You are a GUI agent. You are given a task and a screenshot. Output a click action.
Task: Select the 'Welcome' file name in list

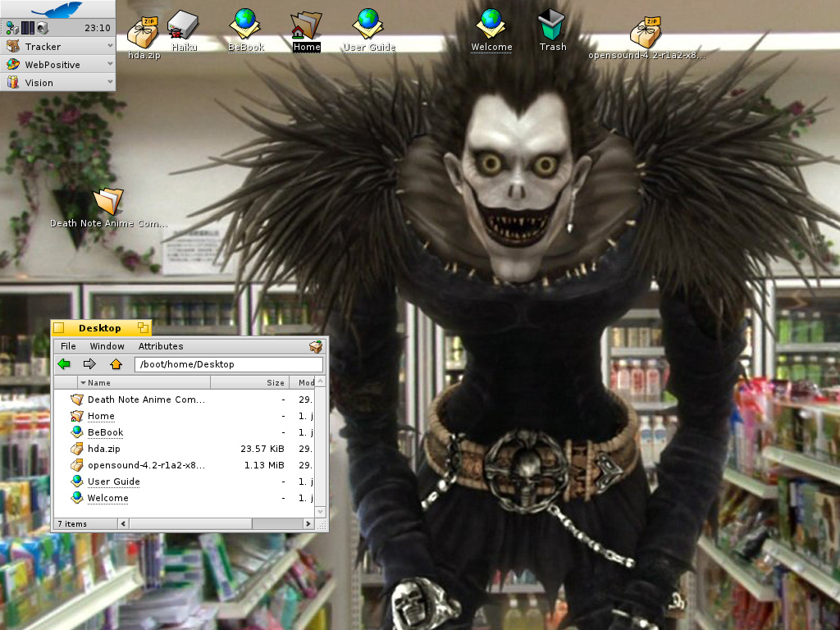coord(107,498)
